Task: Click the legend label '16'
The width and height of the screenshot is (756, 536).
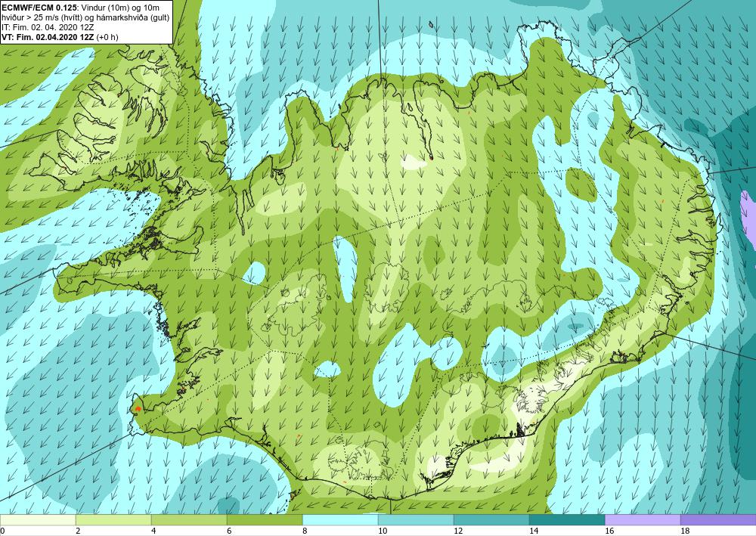Action: click(x=609, y=531)
